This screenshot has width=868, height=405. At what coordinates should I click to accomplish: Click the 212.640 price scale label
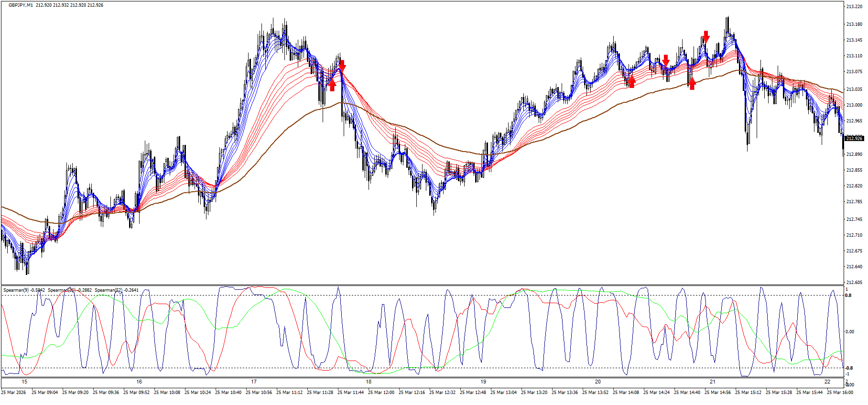854,267
